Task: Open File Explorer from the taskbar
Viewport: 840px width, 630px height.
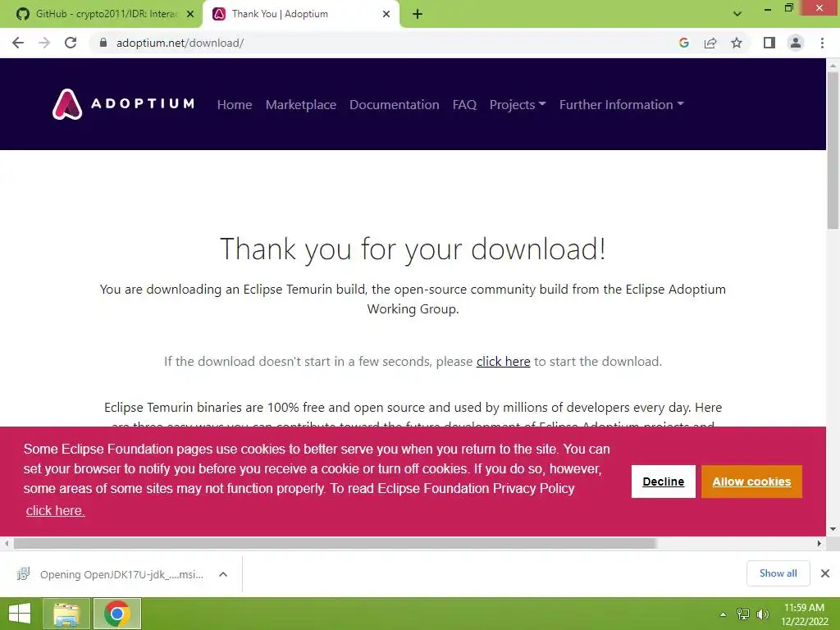Action: (x=66, y=614)
